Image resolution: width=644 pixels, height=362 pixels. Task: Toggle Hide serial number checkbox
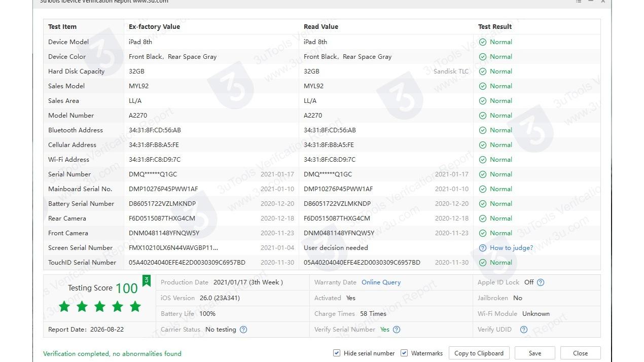(337, 353)
